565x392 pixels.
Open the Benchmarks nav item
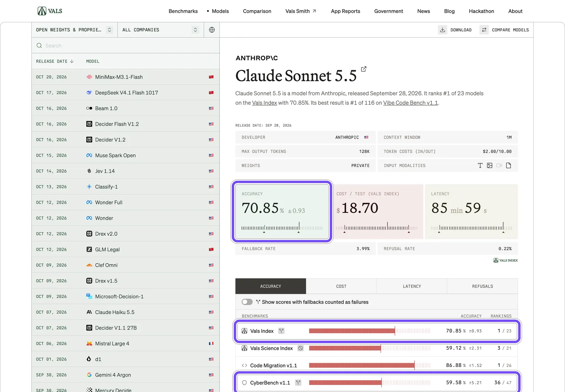click(183, 11)
